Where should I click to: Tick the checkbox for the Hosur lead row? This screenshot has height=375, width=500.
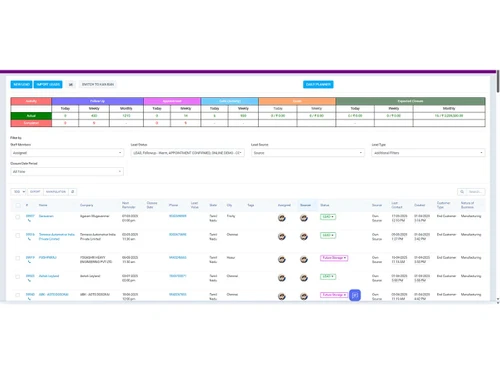18,258
